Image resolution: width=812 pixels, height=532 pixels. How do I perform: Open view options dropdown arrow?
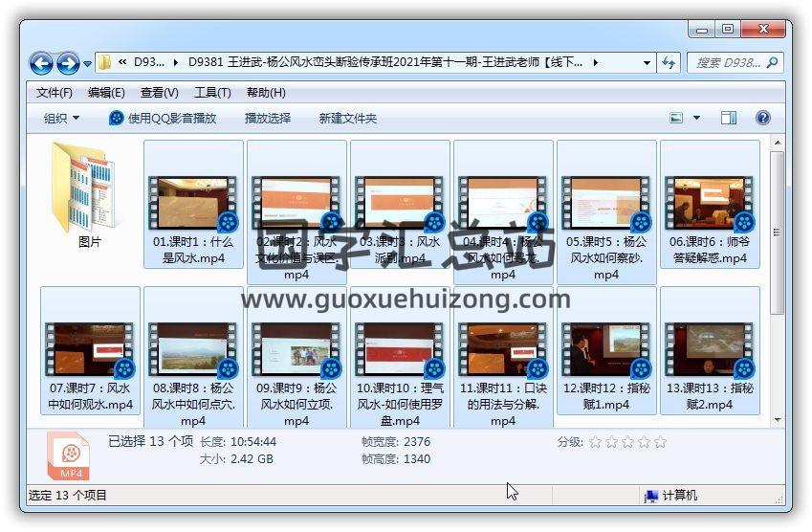[697, 118]
